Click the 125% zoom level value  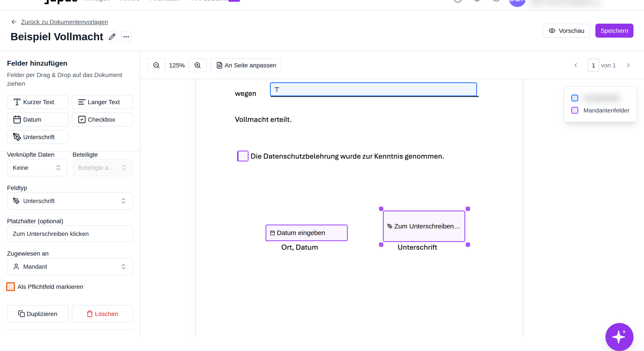point(177,65)
